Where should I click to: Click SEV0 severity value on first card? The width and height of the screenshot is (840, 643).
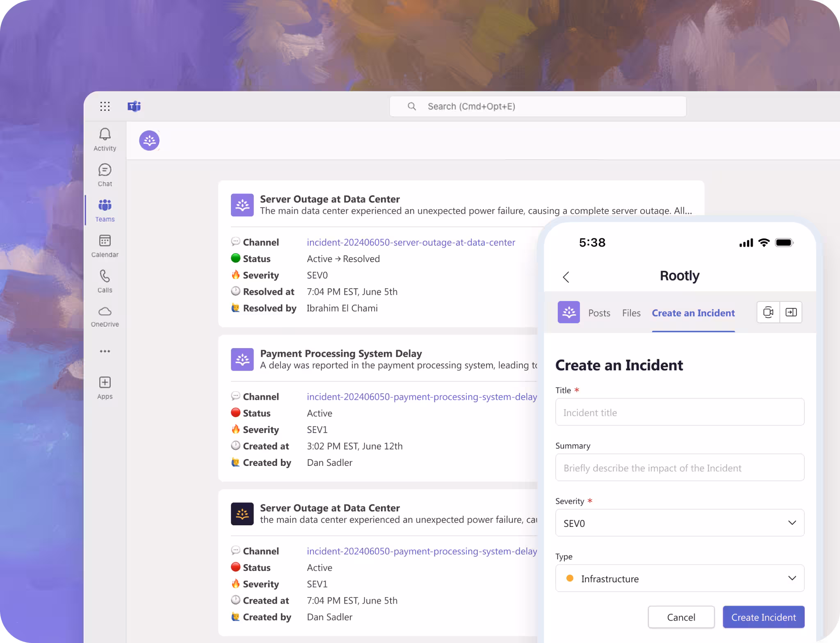click(x=317, y=275)
